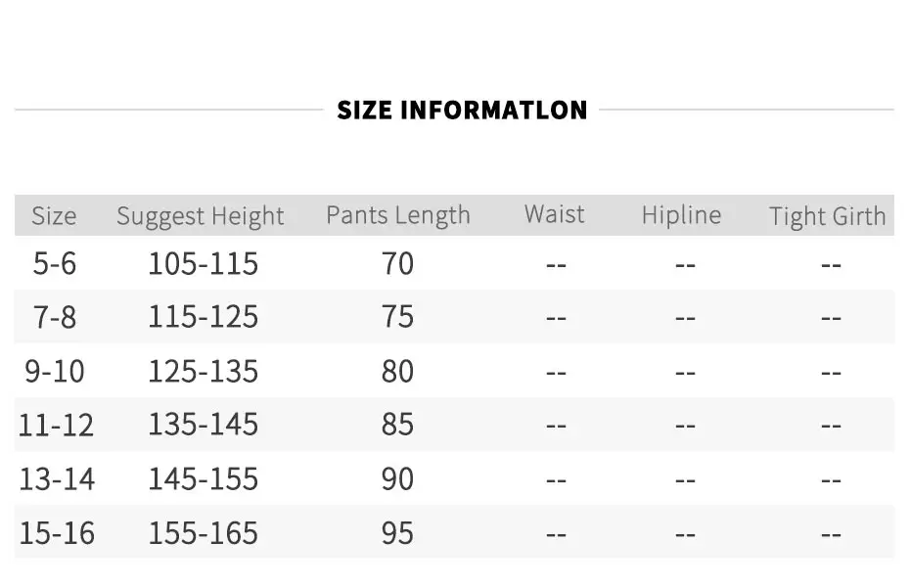Viewport: 910px width, 588px height.
Task: Click the 105-115 height value
Action: coord(204,263)
